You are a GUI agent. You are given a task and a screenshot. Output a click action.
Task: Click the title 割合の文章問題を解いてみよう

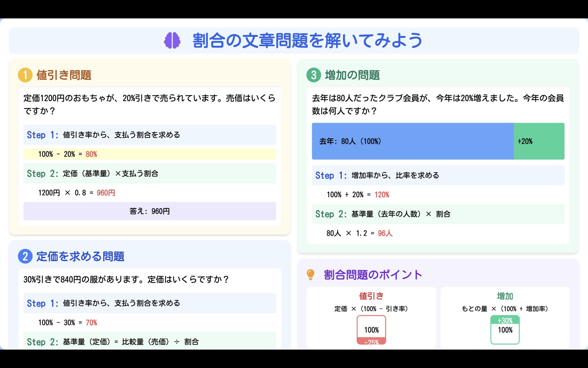pos(308,40)
